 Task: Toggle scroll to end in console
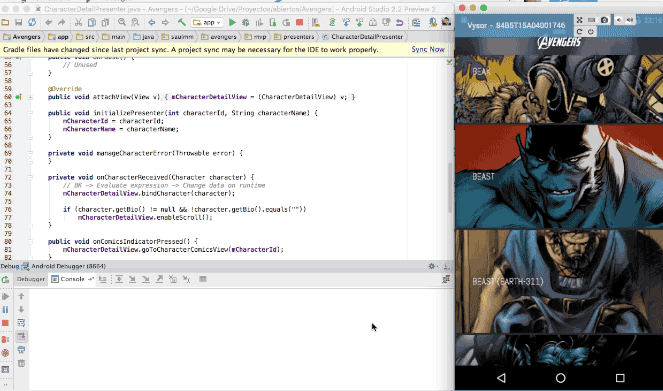click(x=21, y=336)
